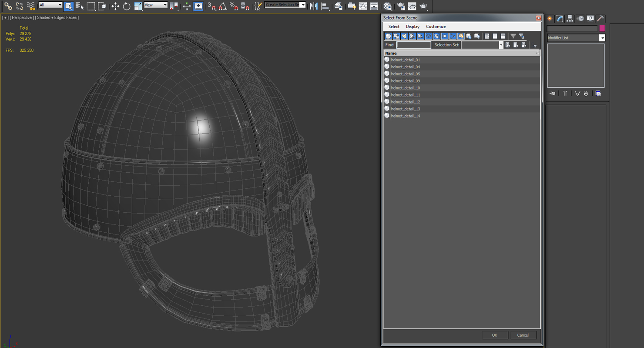Click the Unlink Selection tool

tap(19, 6)
